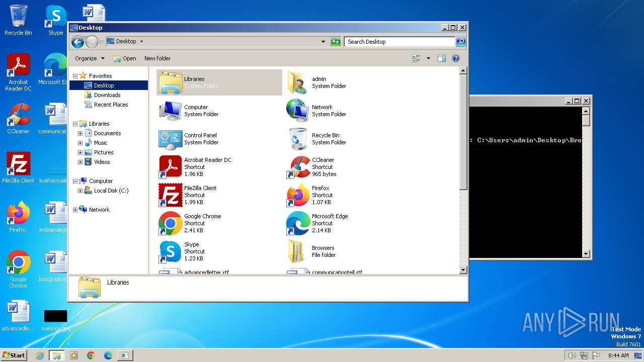644x362 pixels.
Task: Collapse the Favorites tree group
Action: [x=75, y=76]
